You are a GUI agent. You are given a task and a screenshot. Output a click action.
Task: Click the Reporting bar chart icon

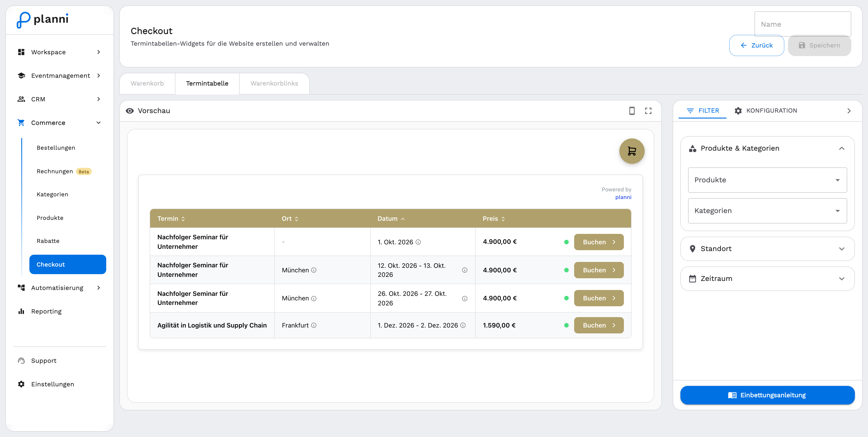[21, 311]
